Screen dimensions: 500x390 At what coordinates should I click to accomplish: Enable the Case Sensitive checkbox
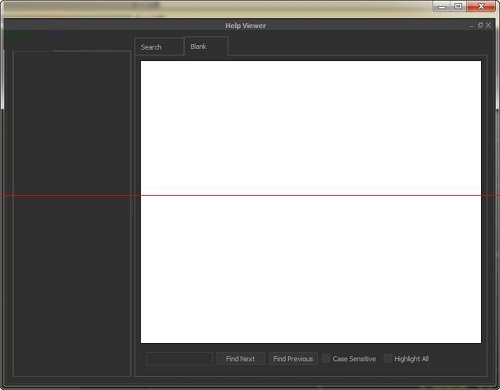326,359
